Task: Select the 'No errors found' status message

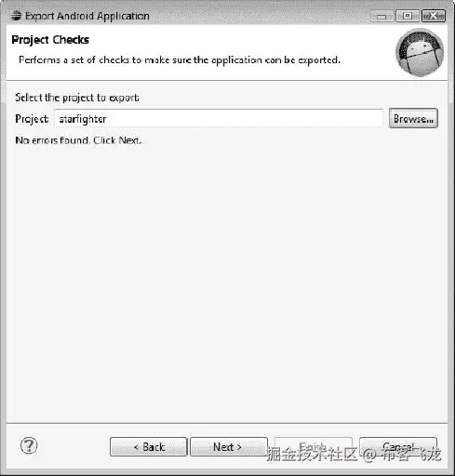Action: (78, 140)
